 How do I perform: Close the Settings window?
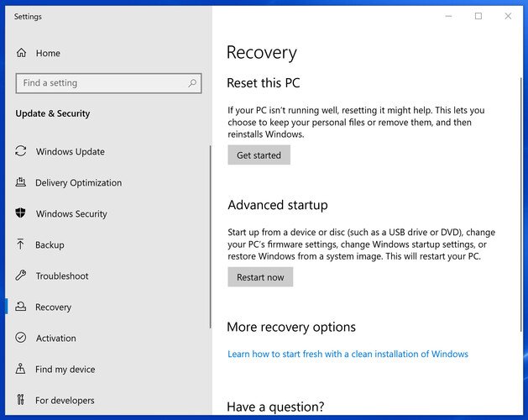pos(508,16)
